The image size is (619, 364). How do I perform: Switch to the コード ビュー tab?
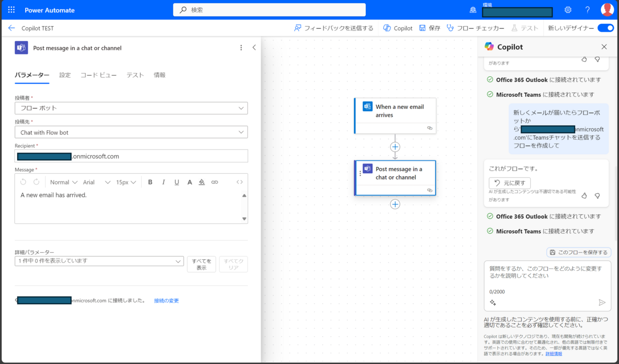tap(99, 75)
